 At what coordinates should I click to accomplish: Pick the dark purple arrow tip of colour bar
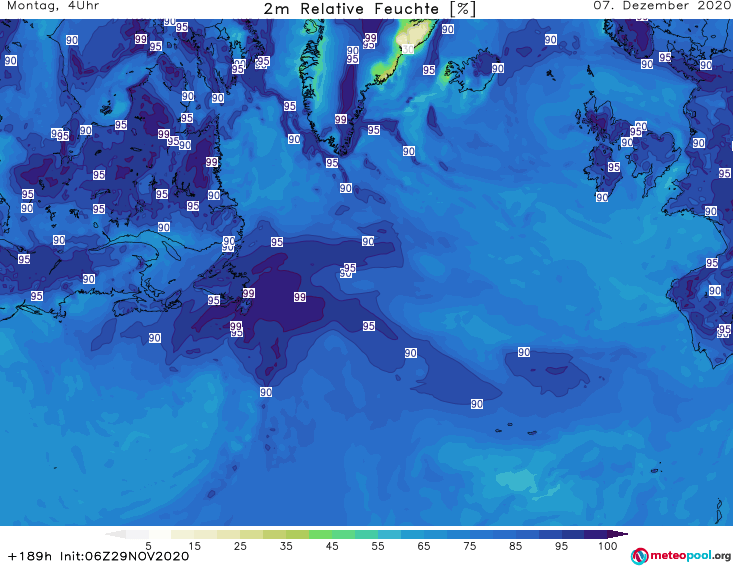(x=618, y=534)
